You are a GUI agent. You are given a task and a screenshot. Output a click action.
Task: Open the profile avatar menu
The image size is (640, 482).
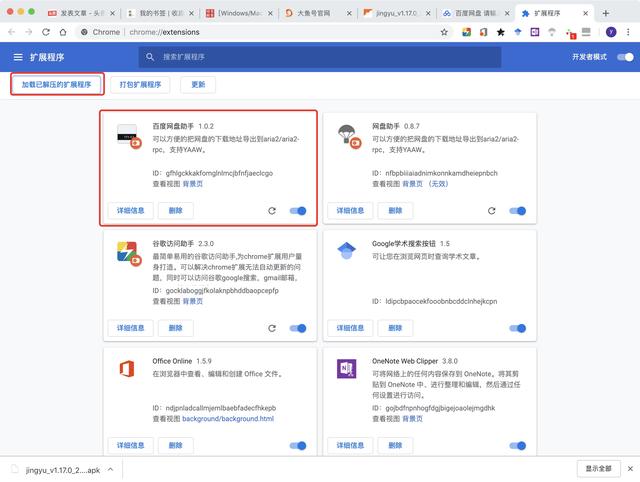pos(611,32)
